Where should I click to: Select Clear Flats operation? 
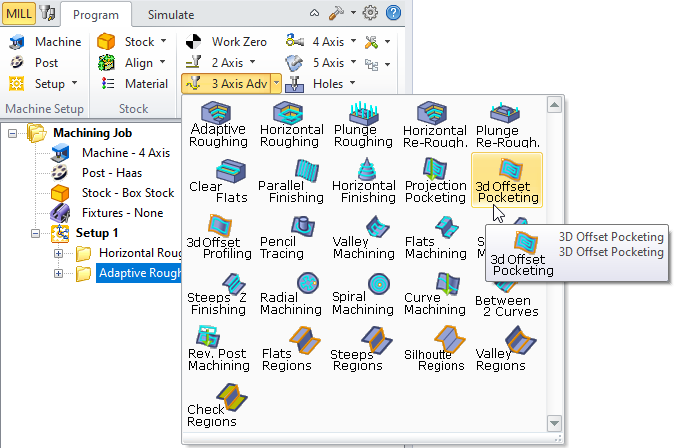pyautogui.click(x=218, y=181)
